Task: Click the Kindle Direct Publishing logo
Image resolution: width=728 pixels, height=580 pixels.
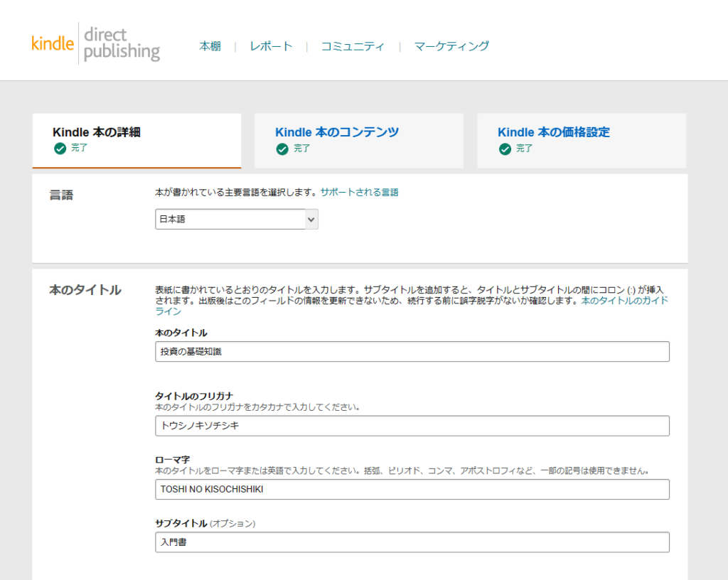Action: 96,44
